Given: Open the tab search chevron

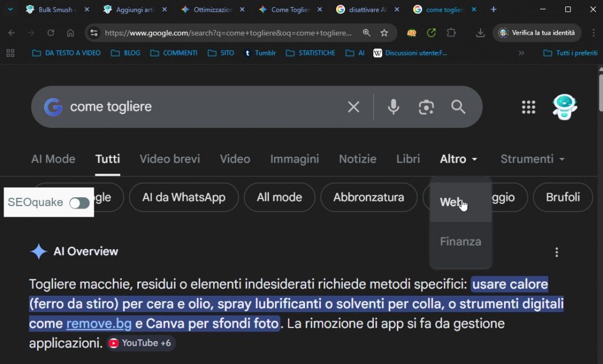Looking at the screenshot, I should (x=11, y=9).
